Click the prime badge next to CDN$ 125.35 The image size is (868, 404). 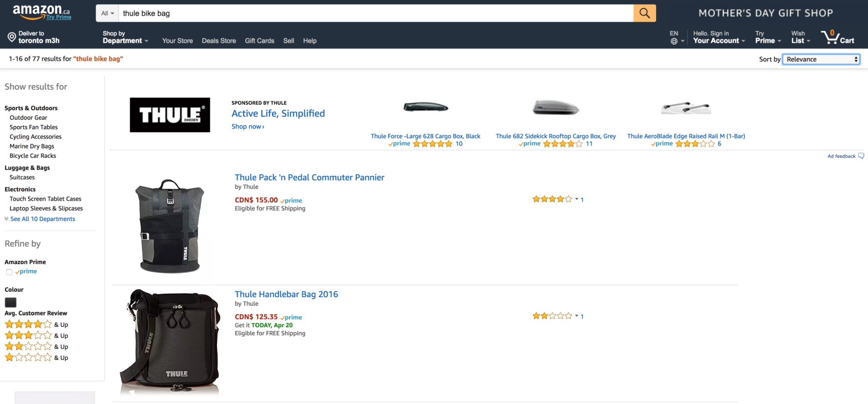click(x=291, y=317)
